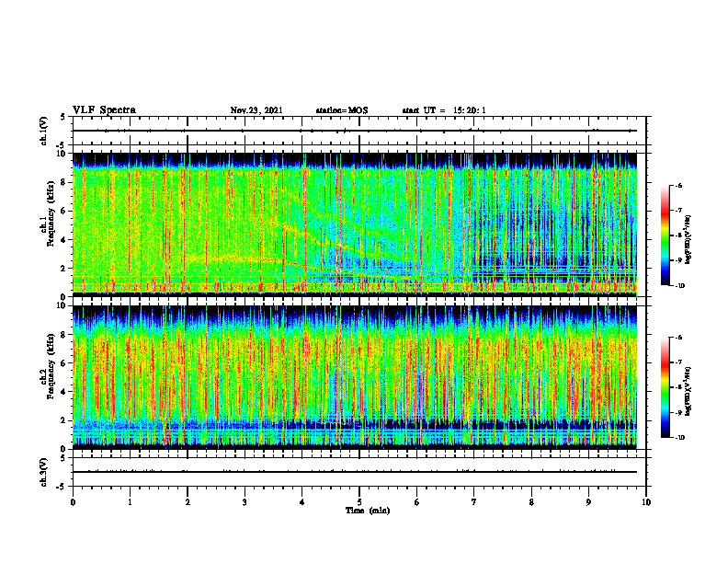Click the "1" tick on the time axis

(x=130, y=502)
